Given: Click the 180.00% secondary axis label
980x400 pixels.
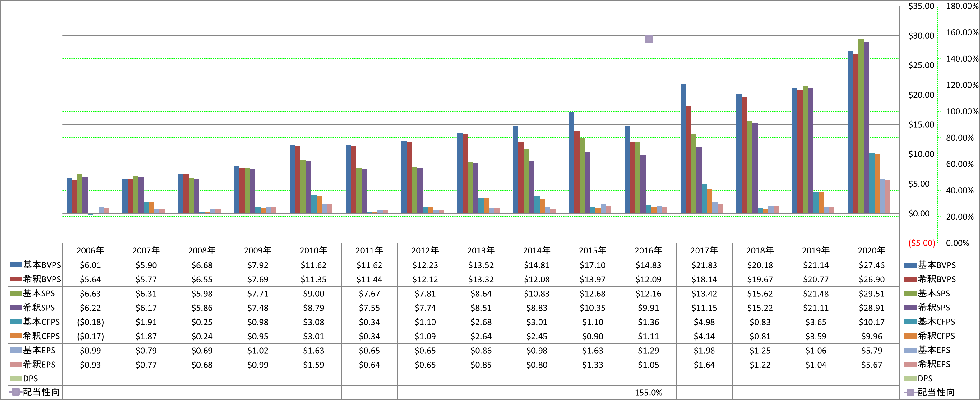Looking at the screenshot, I should (x=962, y=6).
